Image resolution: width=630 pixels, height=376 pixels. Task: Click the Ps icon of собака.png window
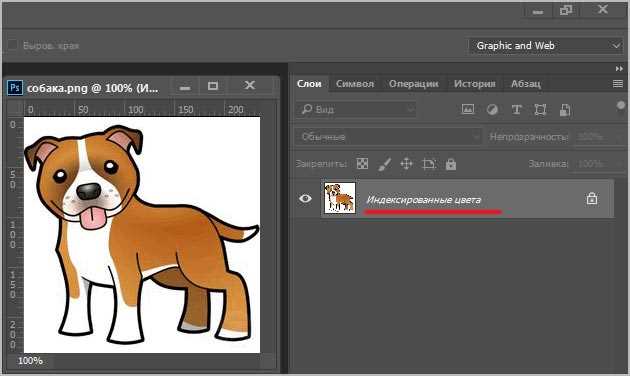[15, 87]
